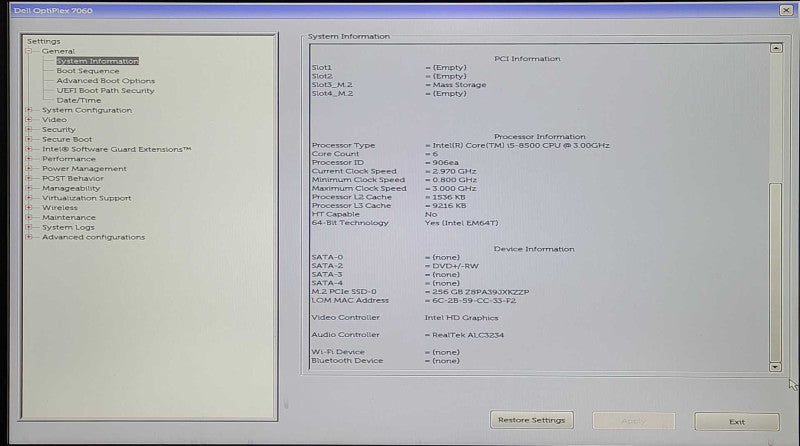Click the Video Controller Intel HD Graphics
The height and width of the screenshot is (446, 800).
tap(461, 317)
